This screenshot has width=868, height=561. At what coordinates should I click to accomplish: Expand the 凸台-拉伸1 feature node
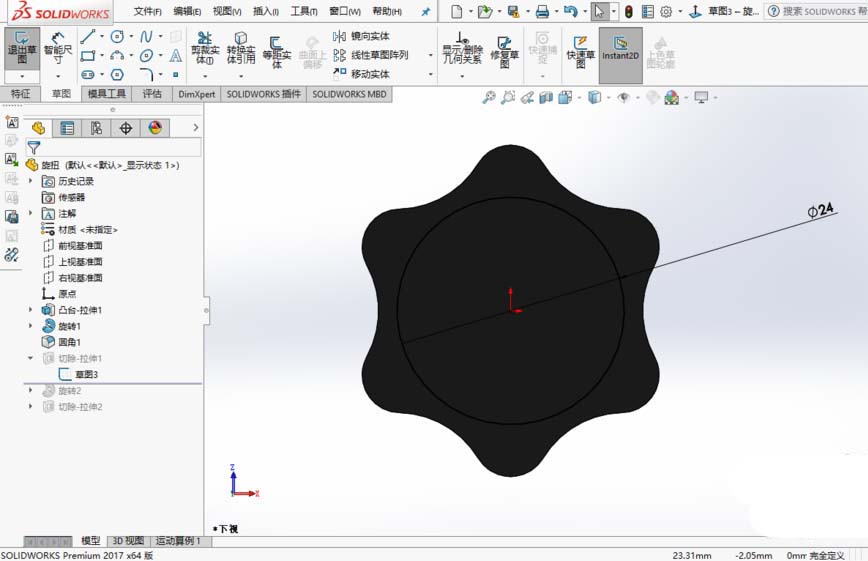coord(30,310)
